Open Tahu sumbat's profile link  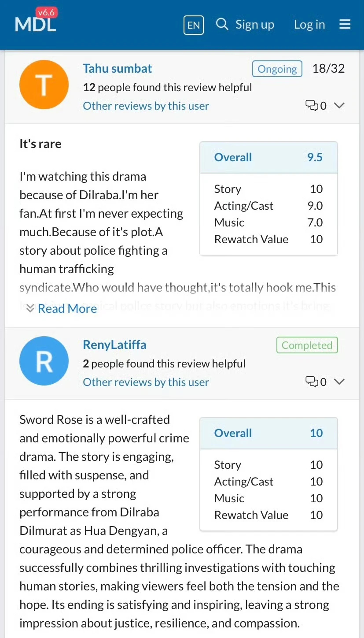[x=117, y=68]
